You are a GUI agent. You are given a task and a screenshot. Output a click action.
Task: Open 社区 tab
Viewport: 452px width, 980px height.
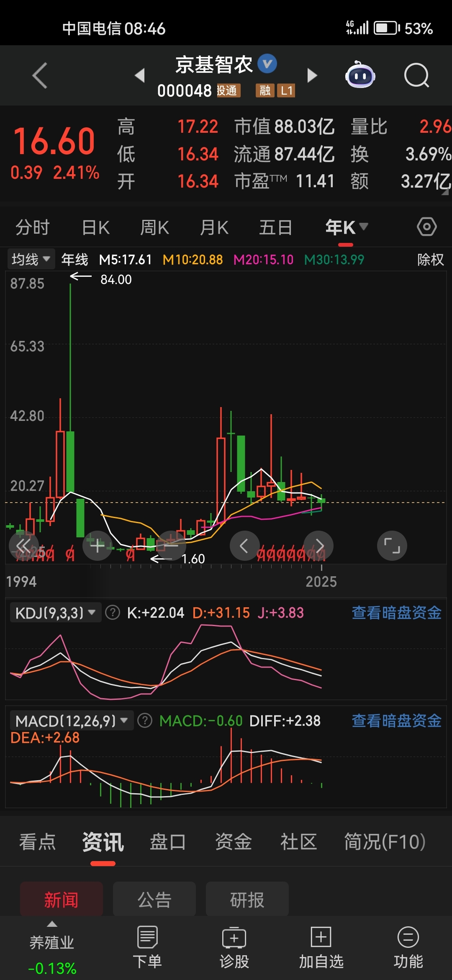coord(298,842)
